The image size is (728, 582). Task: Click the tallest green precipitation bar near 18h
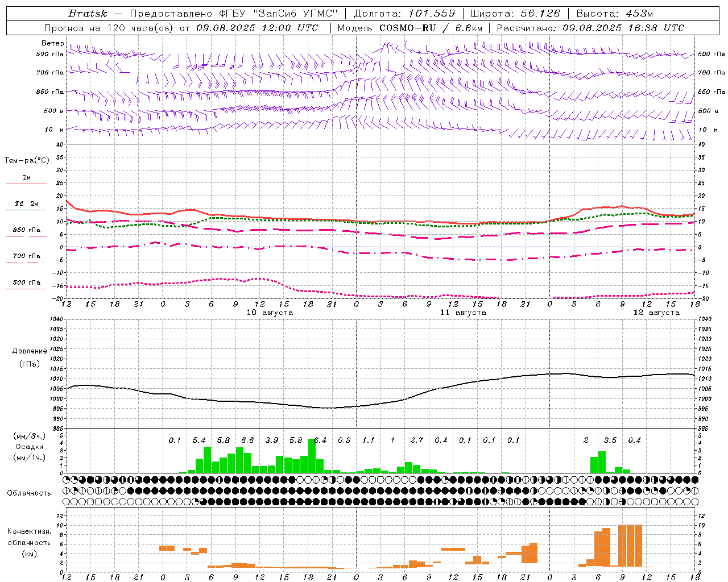(312, 456)
